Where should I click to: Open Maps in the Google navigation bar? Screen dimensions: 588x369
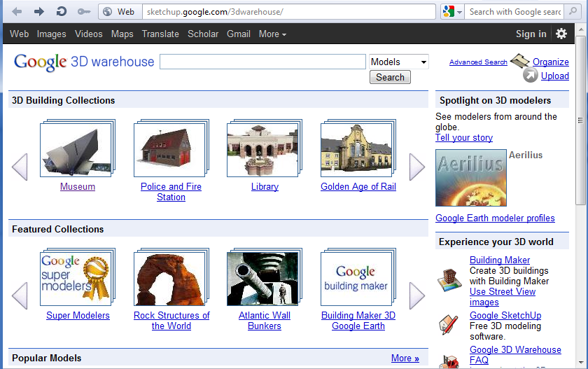click(122, 34)
